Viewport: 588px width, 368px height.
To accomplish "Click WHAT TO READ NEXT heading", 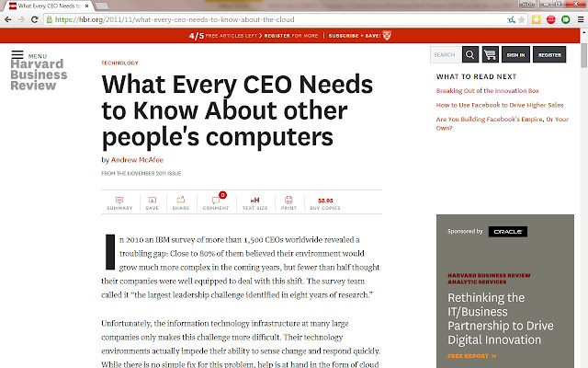I will [476, 76].
